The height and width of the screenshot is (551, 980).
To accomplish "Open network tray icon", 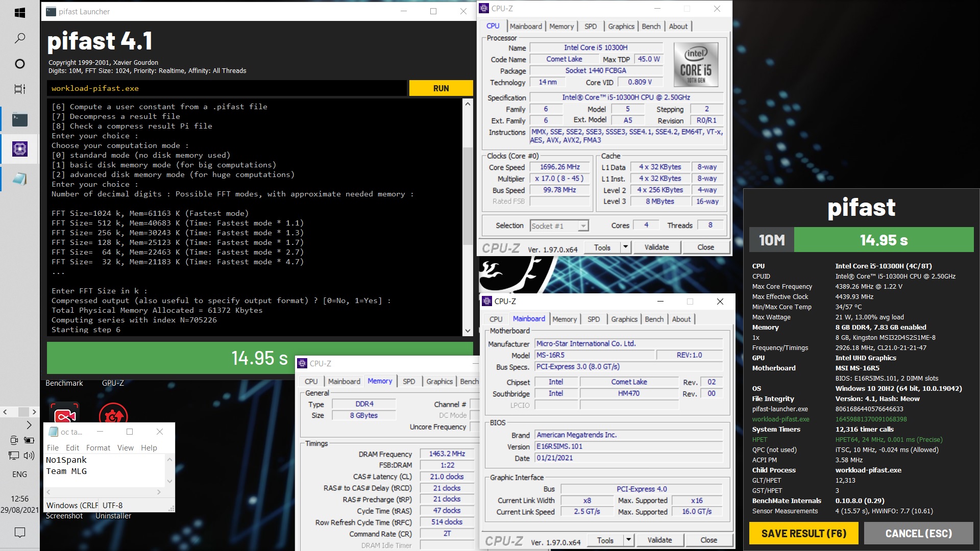I will [x=14, y=456].
